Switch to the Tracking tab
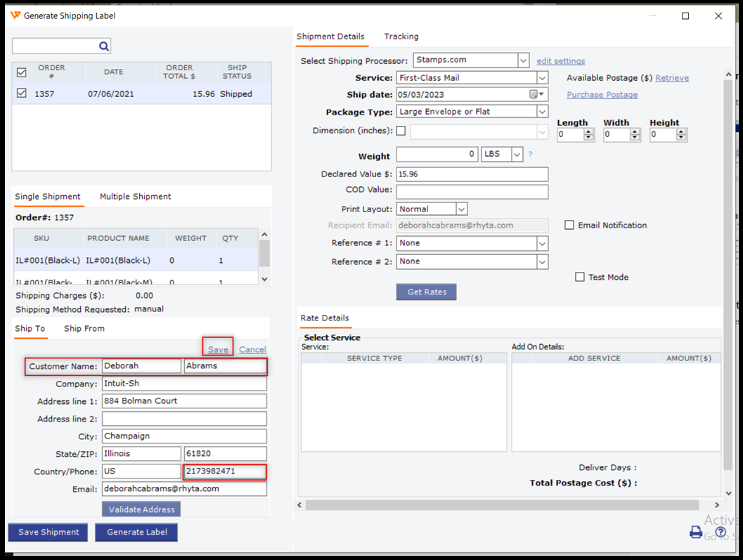This screenshot has width=743, height=560. (x=401, y=37)
